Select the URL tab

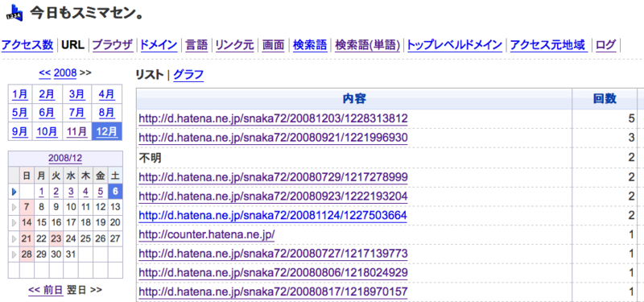pyautogui.click(x=72, y=45)
